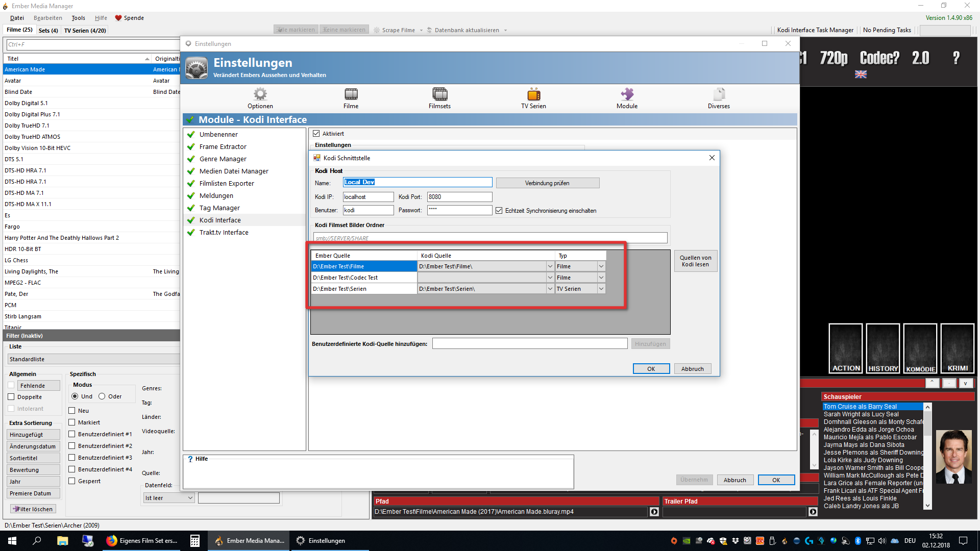Open the Module puzzle piece icon

pyautogui.click(x=627, y=94)
